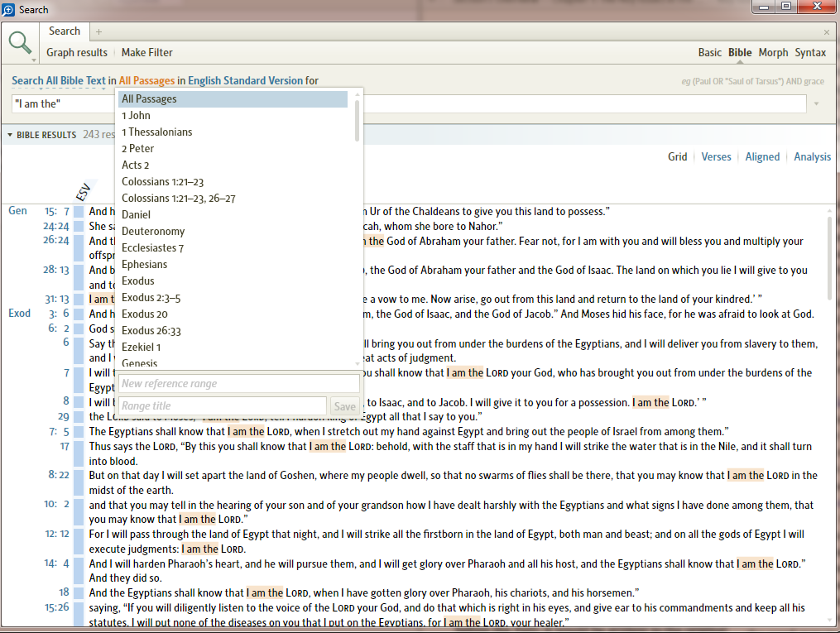
Task: Click the blue ESV marker for verse 14:4
Action: [x=79, y=570]
